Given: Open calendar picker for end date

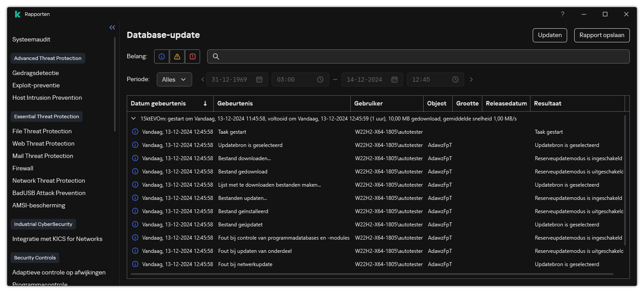Looking at the screenshot, I should click(x=394, y=79).
